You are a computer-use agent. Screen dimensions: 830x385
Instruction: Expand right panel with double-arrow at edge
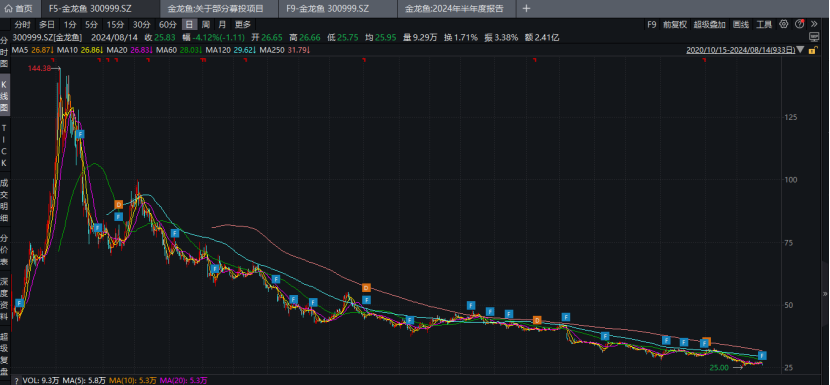coord(825,293)
